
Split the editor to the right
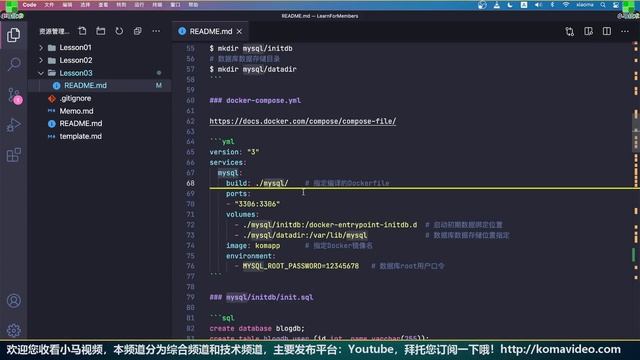coord(607,31)
